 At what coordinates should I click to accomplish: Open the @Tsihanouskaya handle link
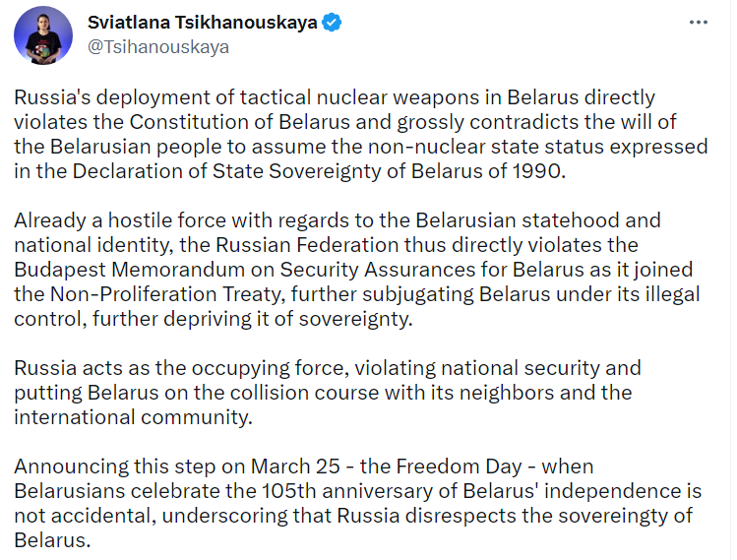pyautogui.click(x=158, y=46)
